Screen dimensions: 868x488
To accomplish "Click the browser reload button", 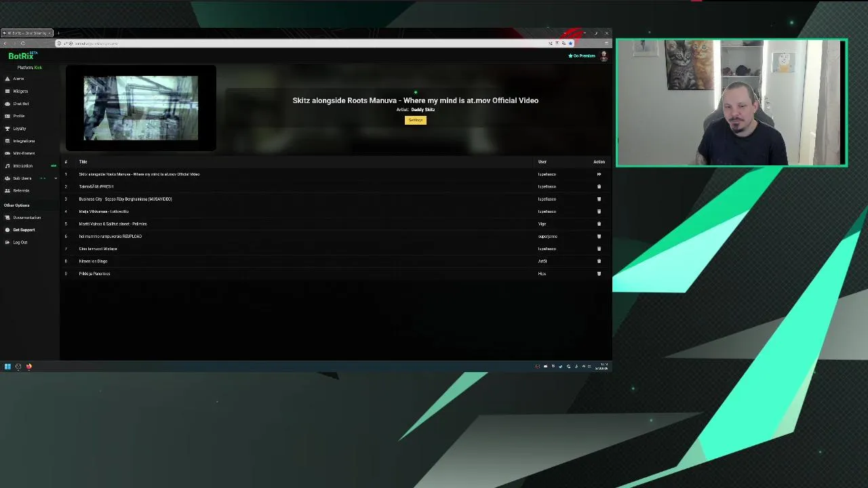I will coord(22,43).
